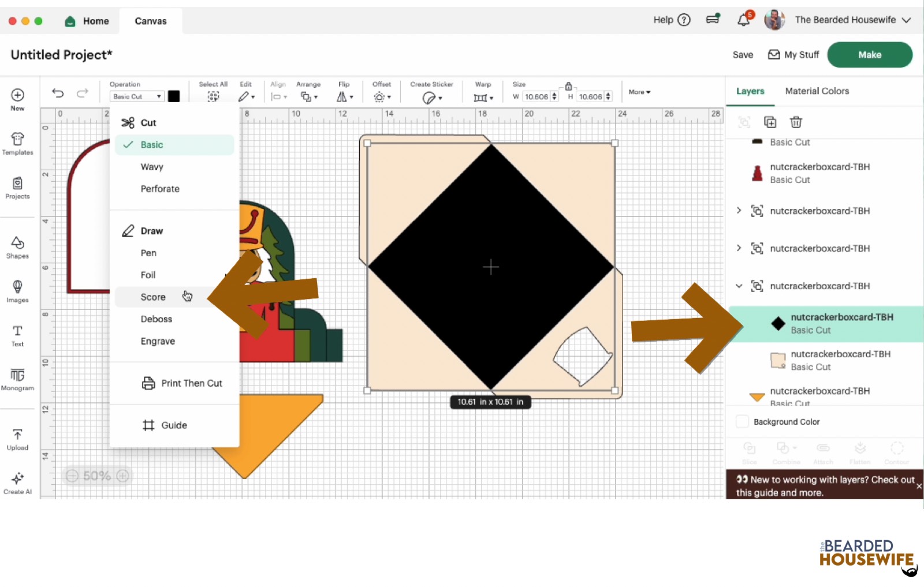Delete the selected layer with trash icon

(796, 122)
